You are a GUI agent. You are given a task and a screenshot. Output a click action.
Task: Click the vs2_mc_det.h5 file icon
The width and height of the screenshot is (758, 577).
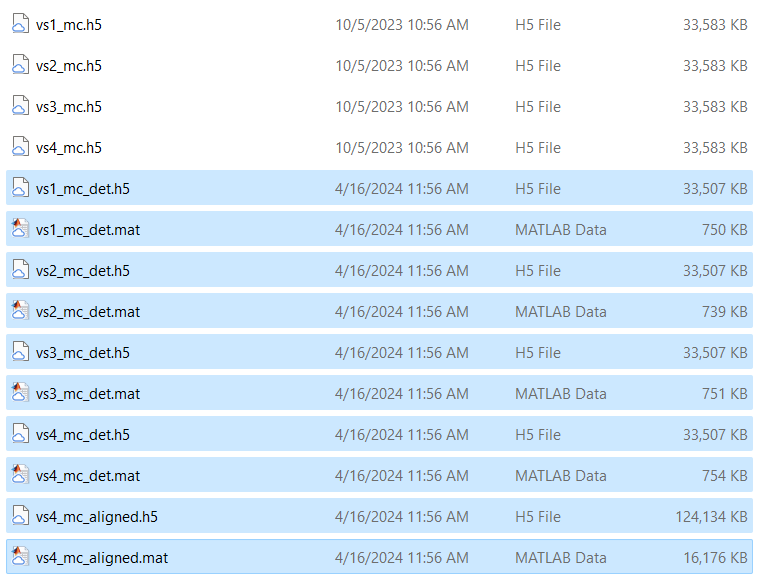(20, 270)
